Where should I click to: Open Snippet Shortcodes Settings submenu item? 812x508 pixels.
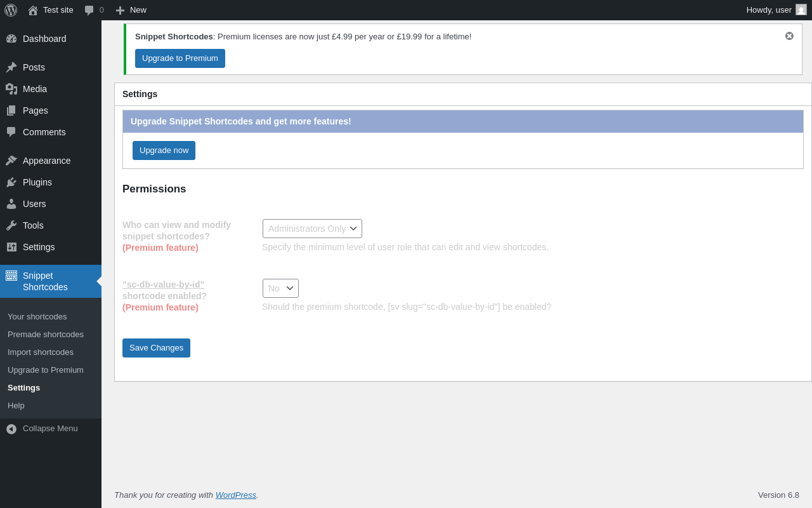point(23,387)
